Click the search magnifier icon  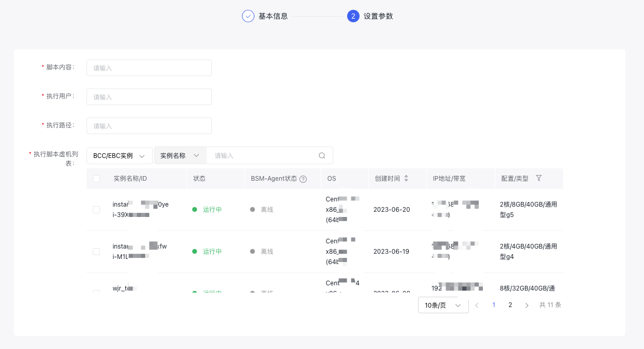pos(322,155)
